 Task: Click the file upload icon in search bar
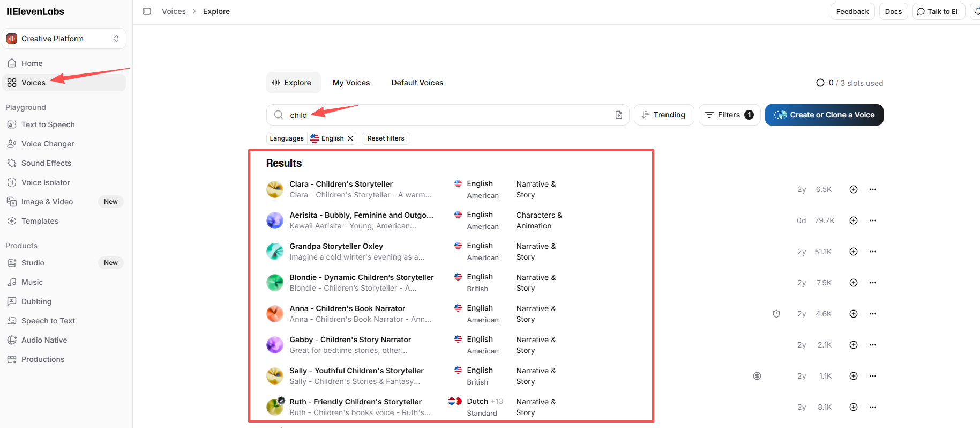coord(619,115)
